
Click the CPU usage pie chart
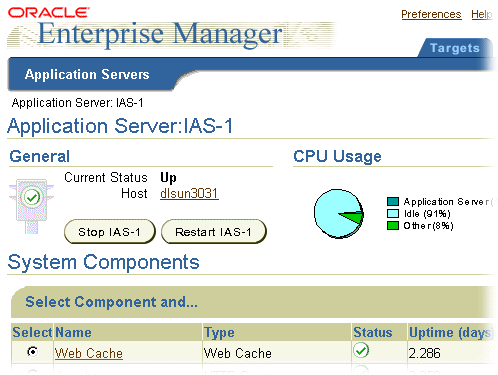[339, 214]
